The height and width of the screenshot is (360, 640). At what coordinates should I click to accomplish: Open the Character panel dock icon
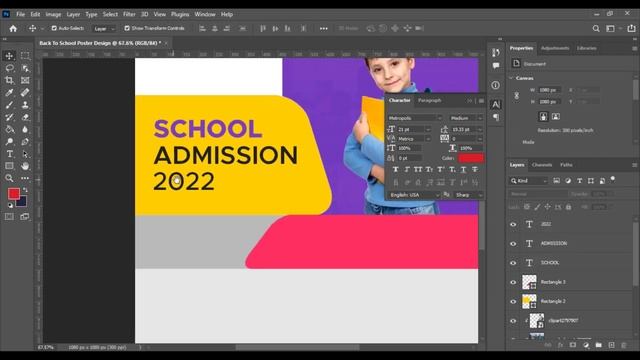coord(496,104)
